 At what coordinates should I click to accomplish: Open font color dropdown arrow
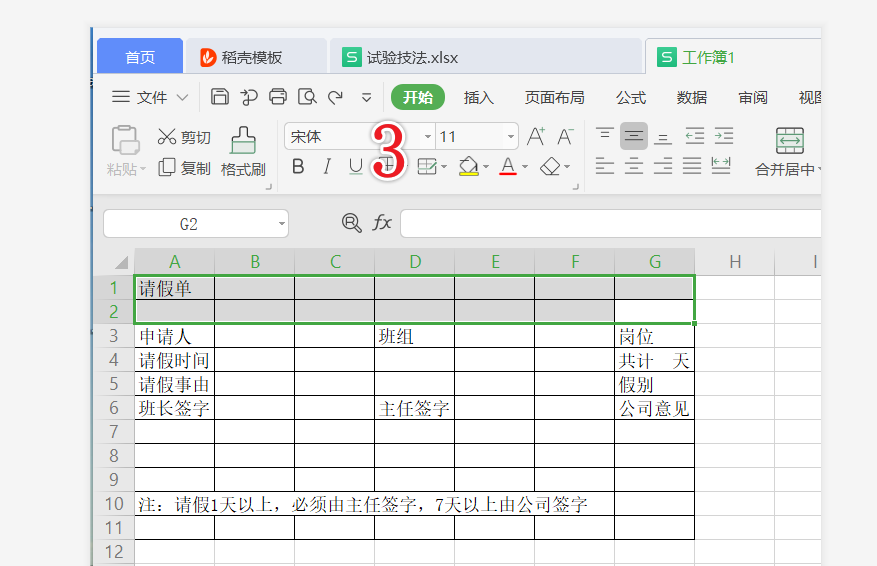(525, 167)
